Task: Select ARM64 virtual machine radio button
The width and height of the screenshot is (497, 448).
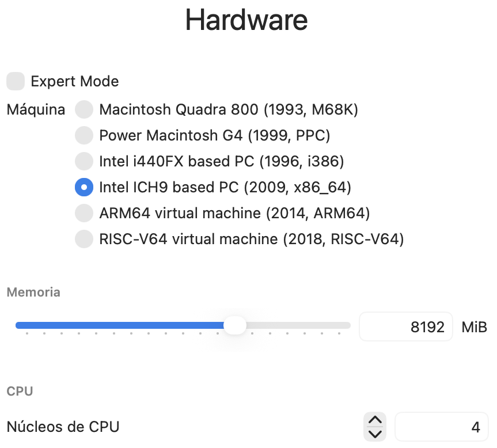Action: point(84,213)
